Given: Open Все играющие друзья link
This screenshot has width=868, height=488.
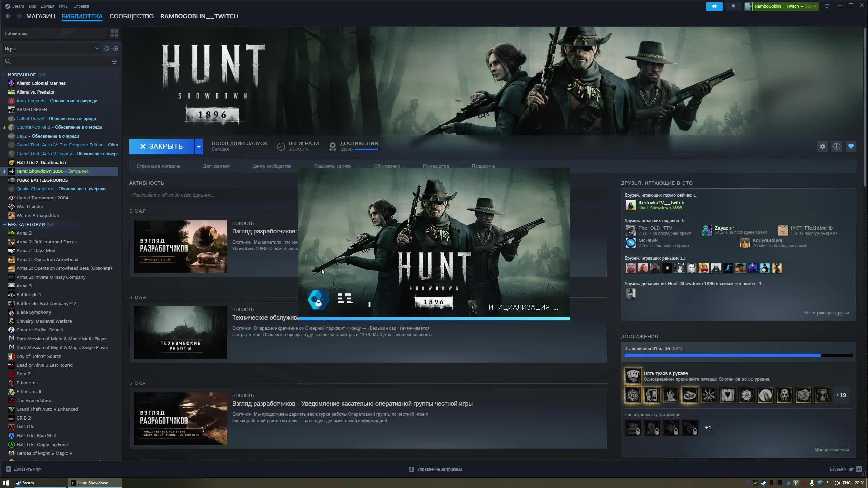Looking at the screenshot, I should (x=826, y=313).
